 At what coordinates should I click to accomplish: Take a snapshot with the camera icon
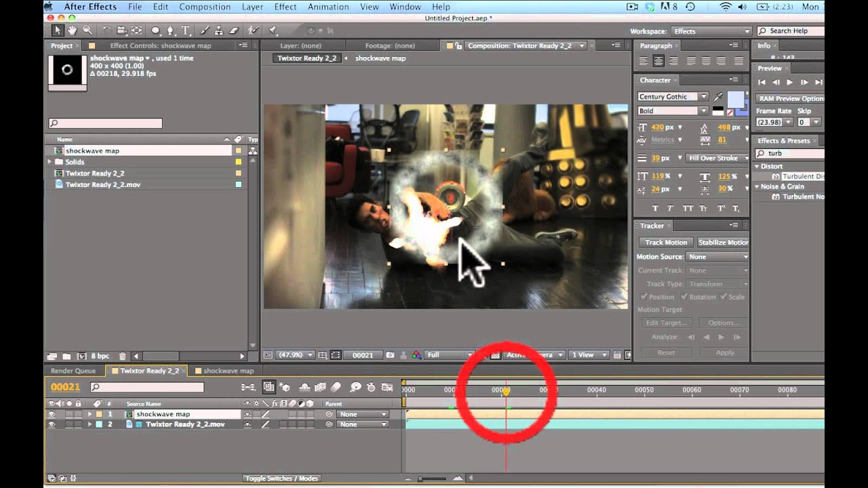click(390, 354)
